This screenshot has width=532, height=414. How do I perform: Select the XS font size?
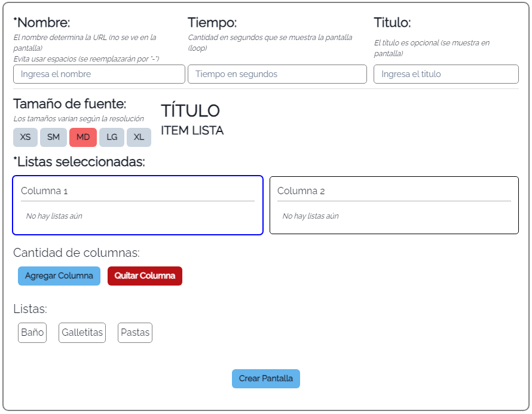(x=26, y=137)
